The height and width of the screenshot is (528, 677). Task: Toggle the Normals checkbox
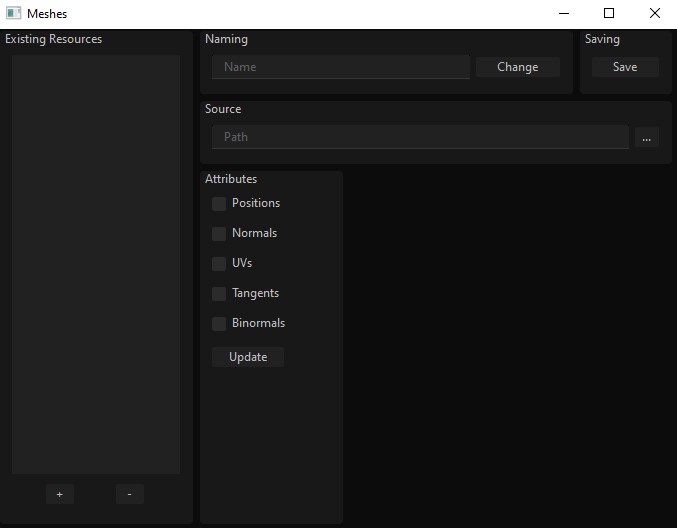[219, 234]
